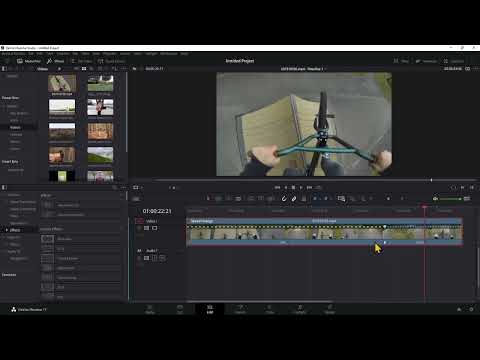Open Project Manager home icon
This screenshot has width=480, height=360.
pyautogui.click(x=459, y=309)
